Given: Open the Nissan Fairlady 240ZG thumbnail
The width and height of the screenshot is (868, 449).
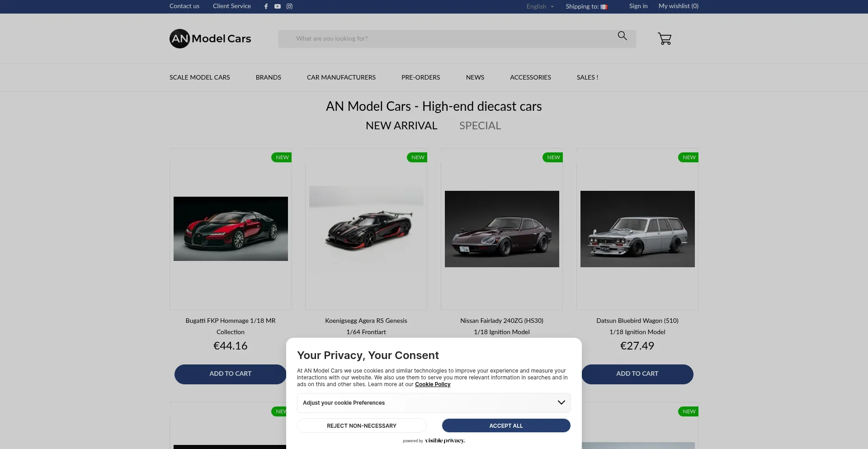Looking at the screenshot, I should 502,229.
